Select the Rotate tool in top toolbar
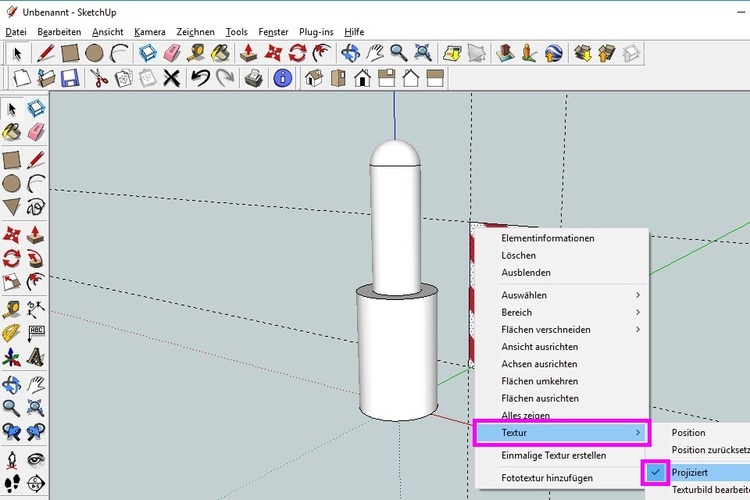750x500 pixels. [298, 53]
